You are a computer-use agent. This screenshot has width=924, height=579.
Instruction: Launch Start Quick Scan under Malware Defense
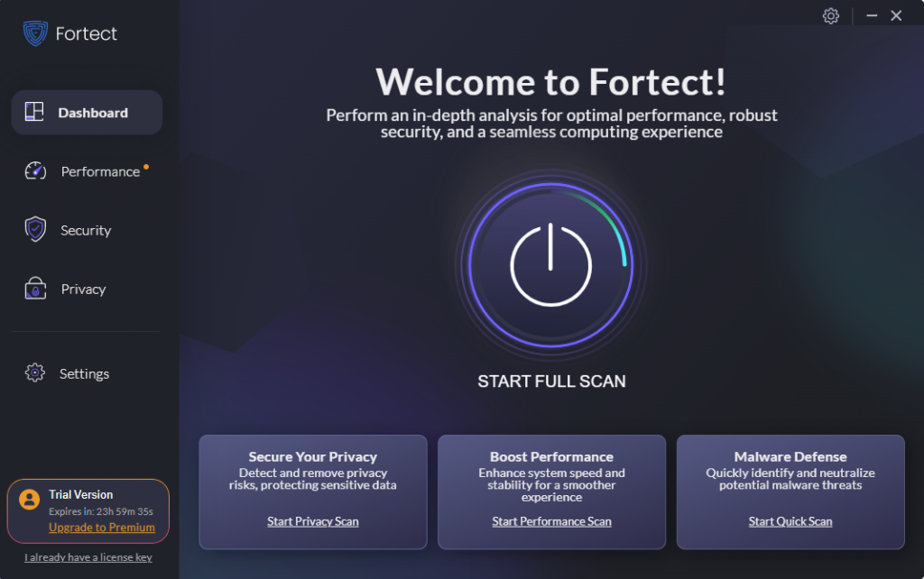[x=790, y=521]
